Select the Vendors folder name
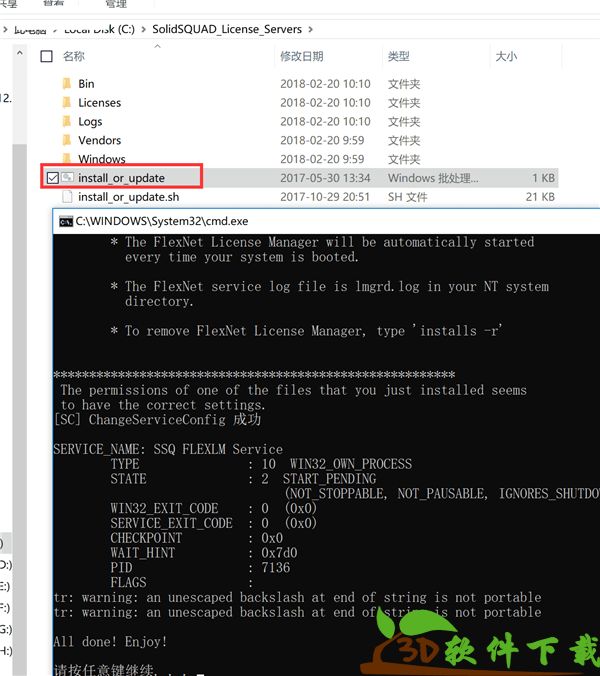Image resolution: width=600 pixels, height=676 pixels. 100,140
